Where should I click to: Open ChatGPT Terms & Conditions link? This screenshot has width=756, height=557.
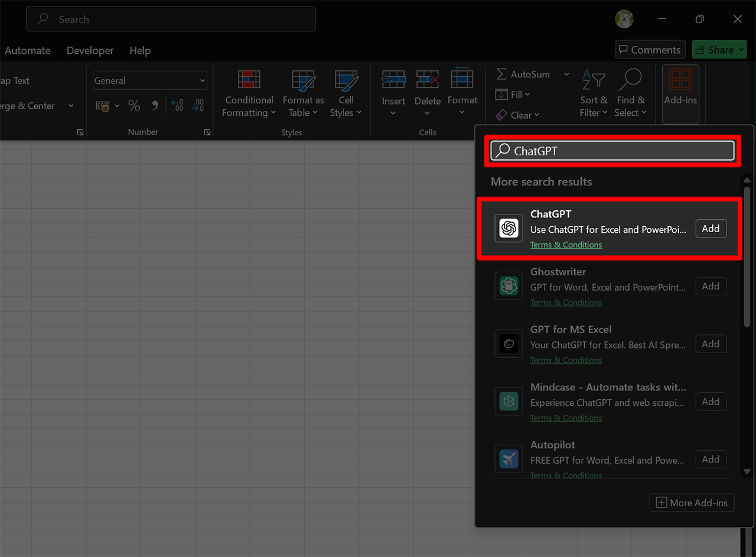[566, 245]
